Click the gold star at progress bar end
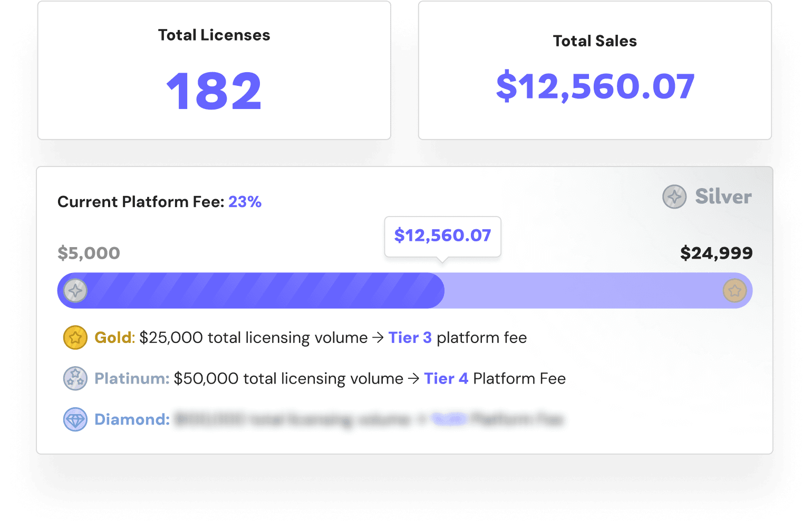Image resolution: width=812 pixels, height=530 pixels. (x=734, y=291)
